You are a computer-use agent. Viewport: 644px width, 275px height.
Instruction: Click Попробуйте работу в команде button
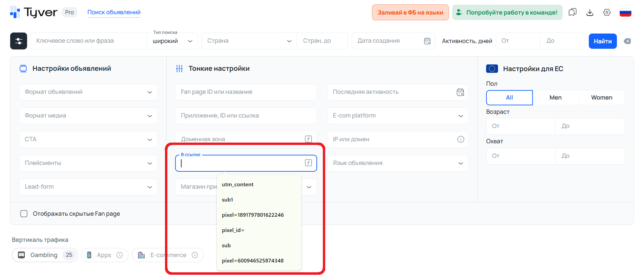click(507, 13)
